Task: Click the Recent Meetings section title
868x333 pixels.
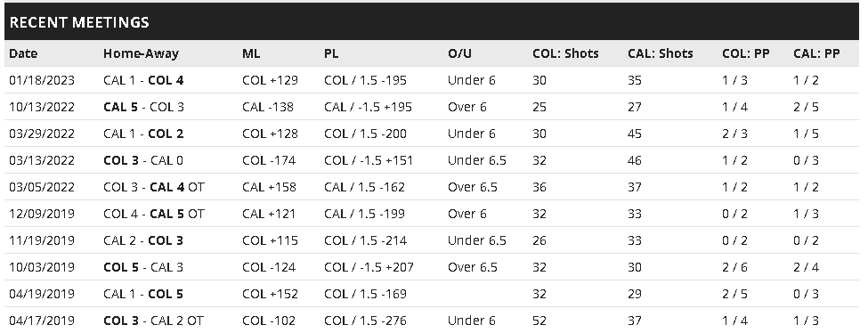Action: pos(79,22)
